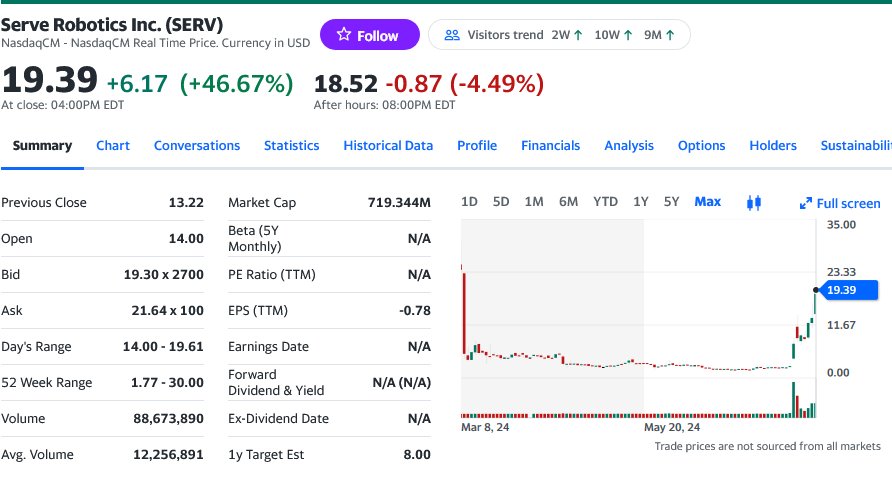Open the Financials tab
The image size is (892, 481).
click(550, 146)
